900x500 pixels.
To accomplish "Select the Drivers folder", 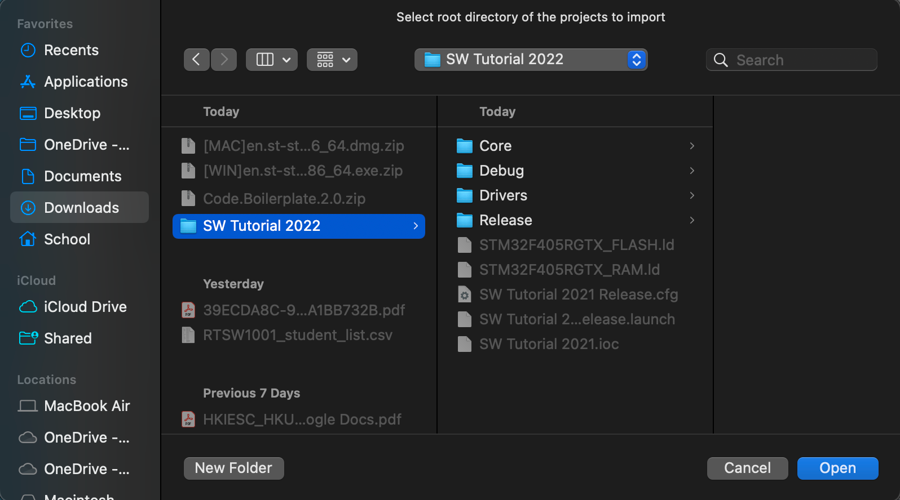I will (x=503, y=196).
